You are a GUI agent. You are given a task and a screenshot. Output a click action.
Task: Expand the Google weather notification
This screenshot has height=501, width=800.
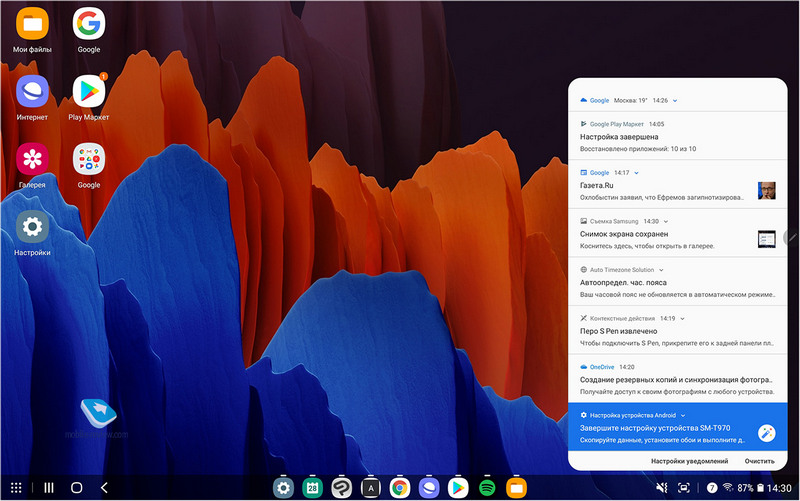point(675,101)
